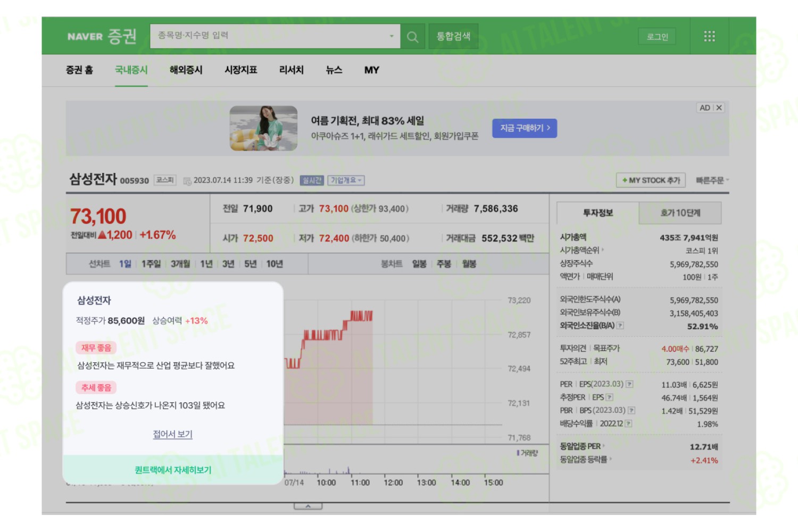Select the 1일 line chart period
This screenshot has width=798, height=532.
[x=125, y=264]
